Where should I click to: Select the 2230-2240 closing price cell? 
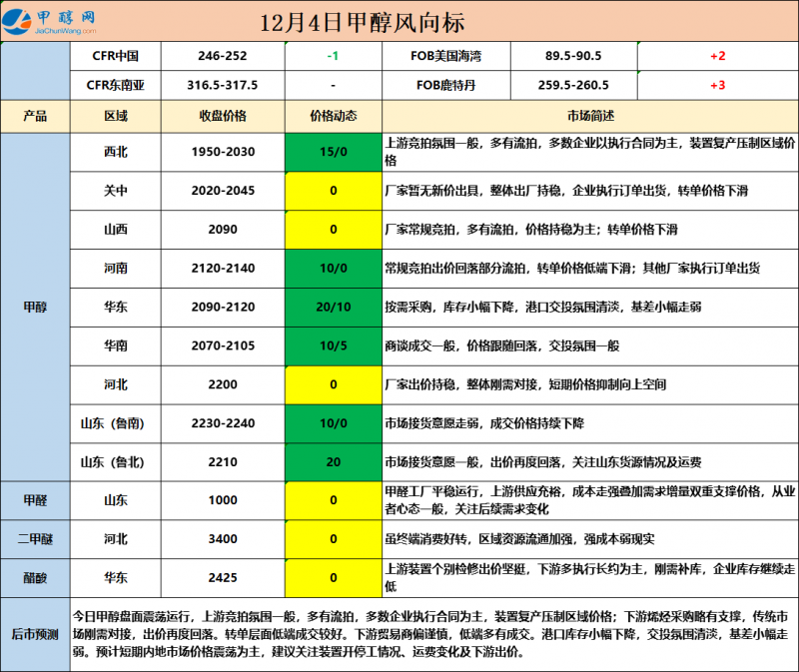[x=222, y=423]
